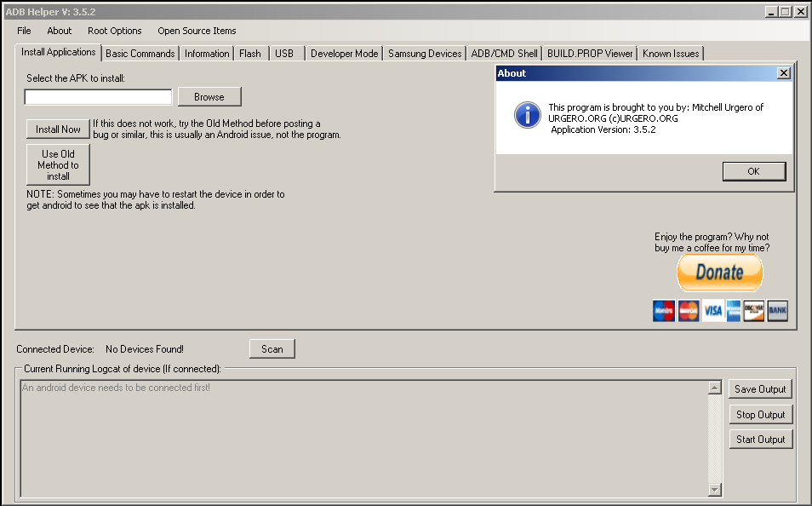Click the Donate PayPal button

[x=720, y=273]
